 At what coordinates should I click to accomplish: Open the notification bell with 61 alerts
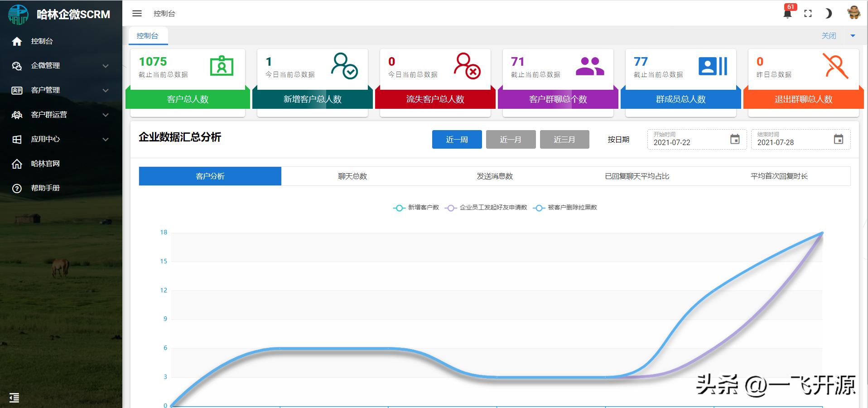point(788,14)
